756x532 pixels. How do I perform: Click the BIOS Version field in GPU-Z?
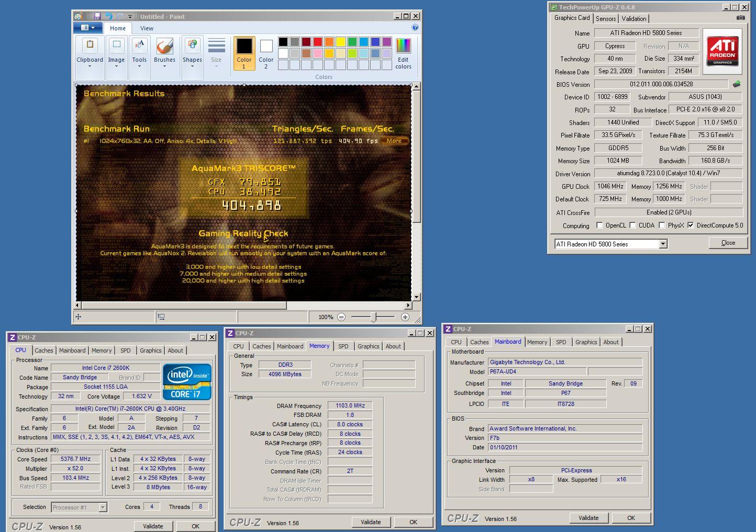coord(661,84)
